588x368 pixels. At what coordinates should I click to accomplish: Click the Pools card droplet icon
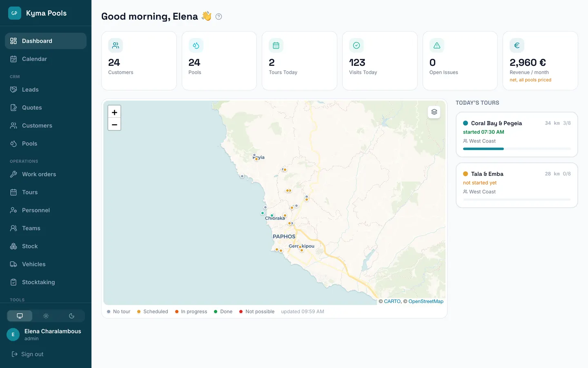[196, 45]
